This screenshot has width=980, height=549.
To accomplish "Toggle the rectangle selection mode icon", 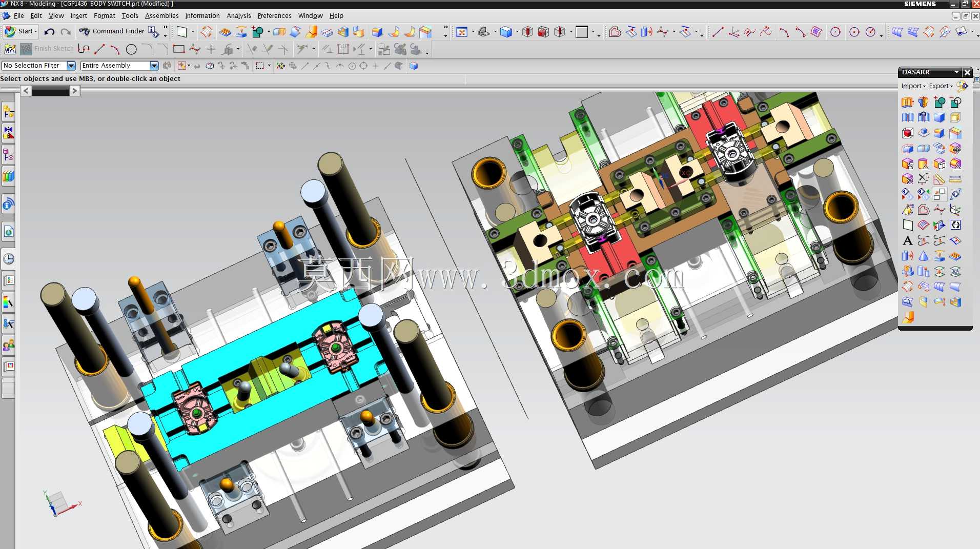I will pos(260,66).
